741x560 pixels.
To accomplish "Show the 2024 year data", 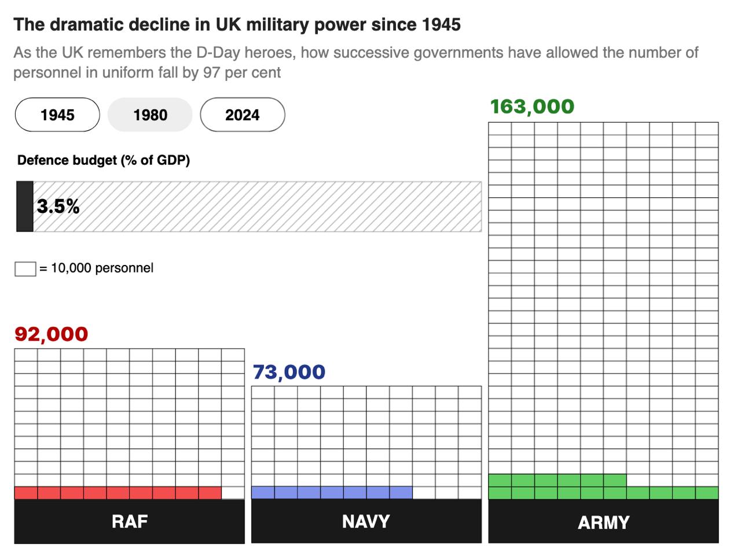I will pos(242,115).
